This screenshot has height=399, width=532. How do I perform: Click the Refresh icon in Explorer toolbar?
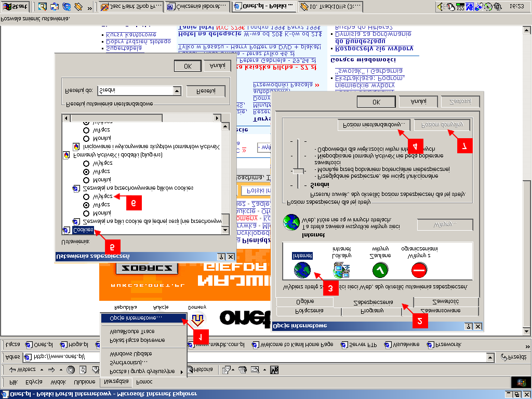83,370
